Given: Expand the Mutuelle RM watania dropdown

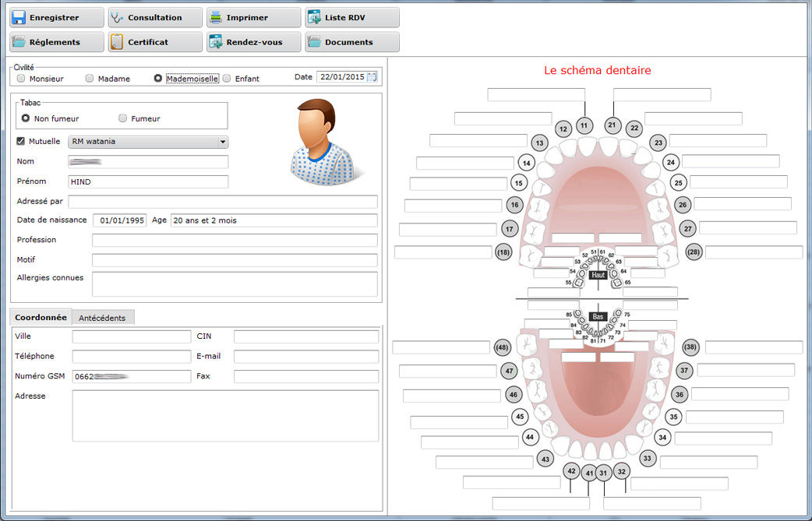Looking at the screenshot, I should tap(222, 142).
